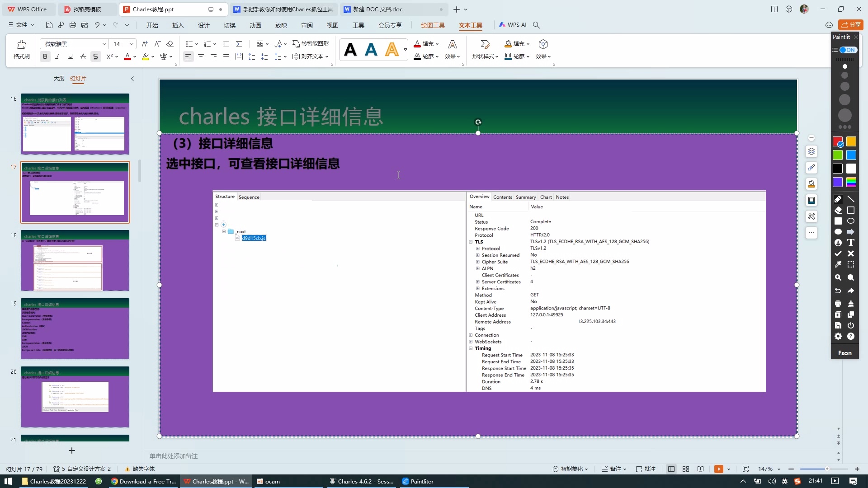Open Paintlit settings gear
Viewport: 868px width, 488px height.
(838, 336)
